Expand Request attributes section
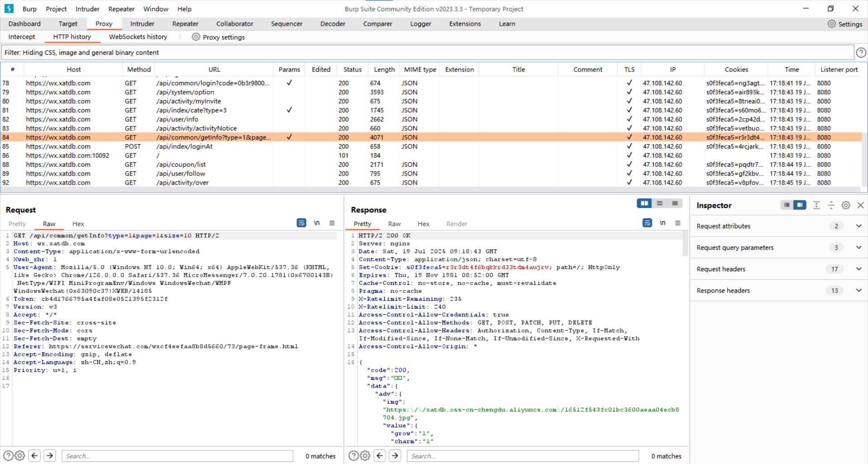Viewport: 868px width, 464px height. [859, 226]
